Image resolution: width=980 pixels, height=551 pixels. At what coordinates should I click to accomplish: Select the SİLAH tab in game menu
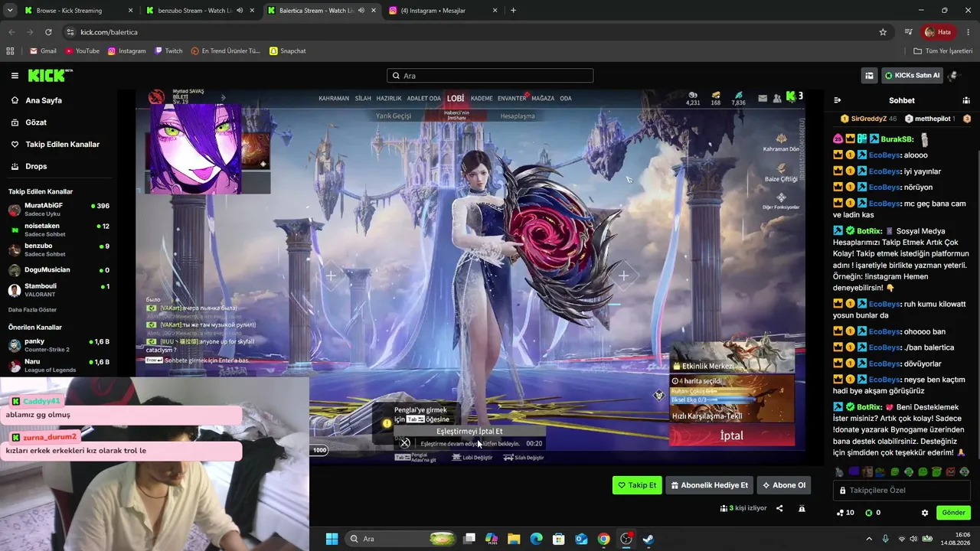tap(363, 99)
